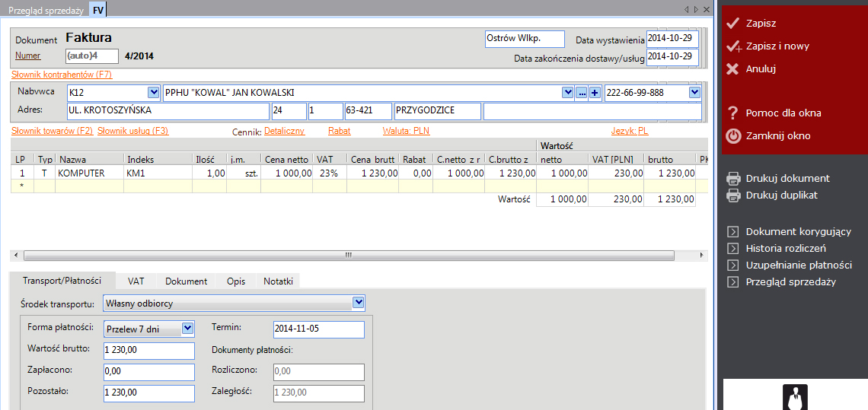
Task: Click Dokument korygujący option
Action: (799, 232)
